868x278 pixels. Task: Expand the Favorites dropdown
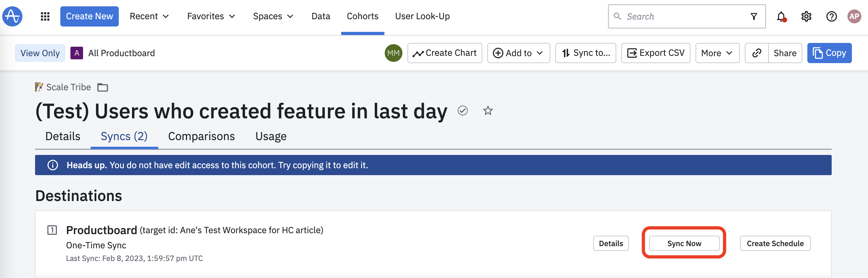(211, 16)
